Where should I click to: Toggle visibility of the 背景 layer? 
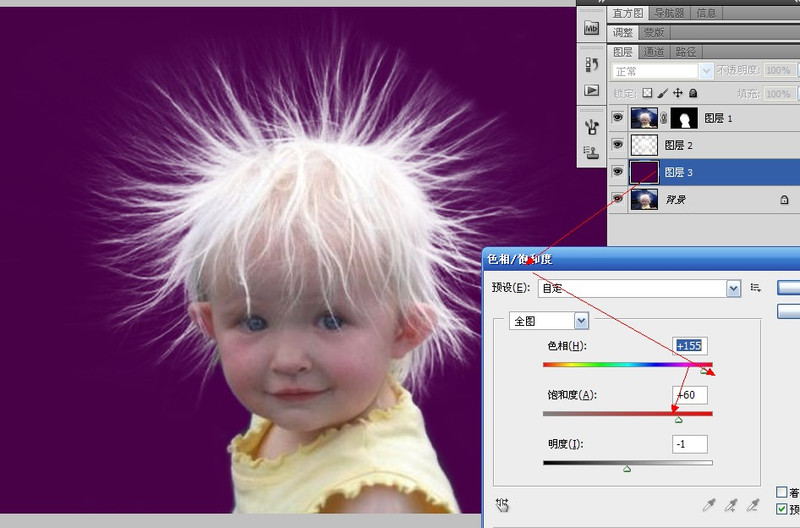(x=618, y=199)
